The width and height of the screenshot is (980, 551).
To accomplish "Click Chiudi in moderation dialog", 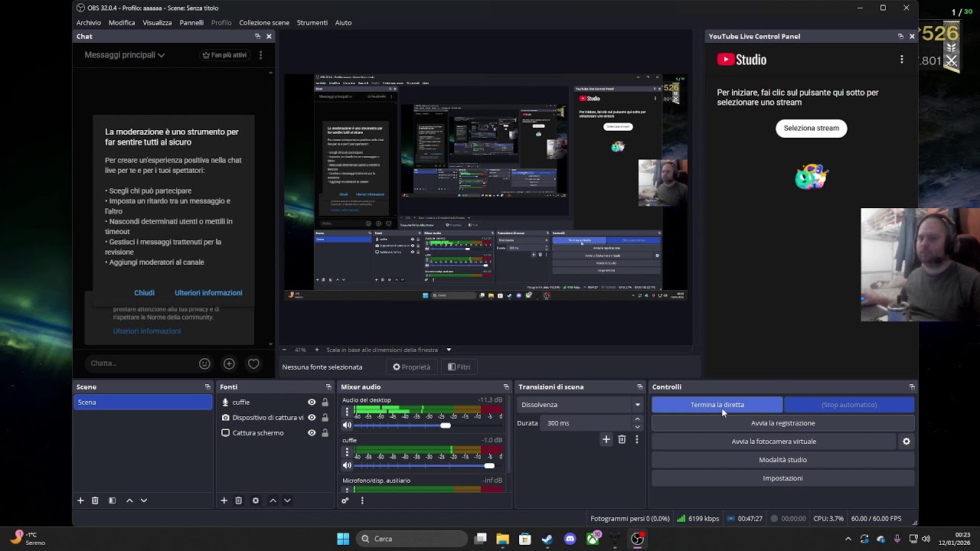I will (145, 293).
